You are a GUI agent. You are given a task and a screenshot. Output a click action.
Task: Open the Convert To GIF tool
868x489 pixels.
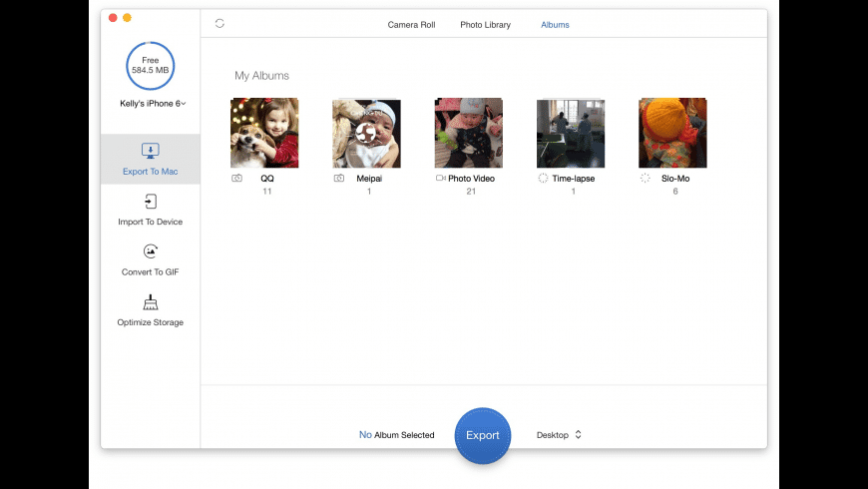pyautogui.click(x=150, y=251)
